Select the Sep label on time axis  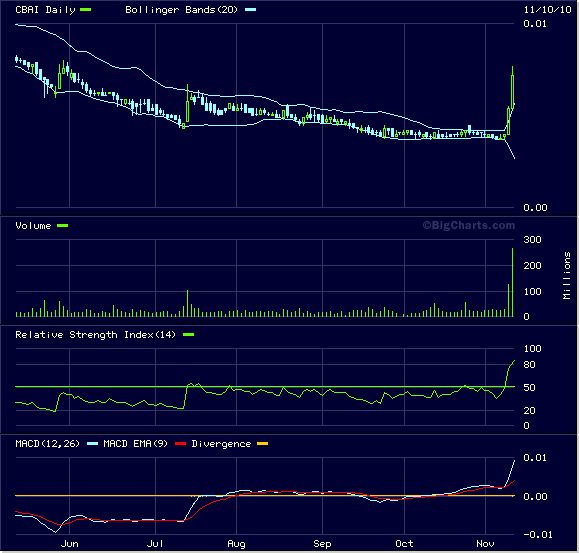point(322,543)
